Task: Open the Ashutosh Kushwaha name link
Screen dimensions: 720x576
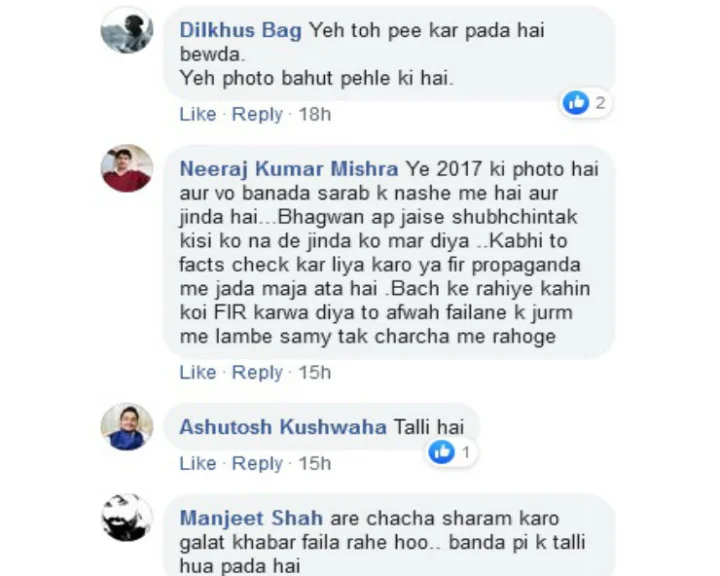Action: [283, 427]
